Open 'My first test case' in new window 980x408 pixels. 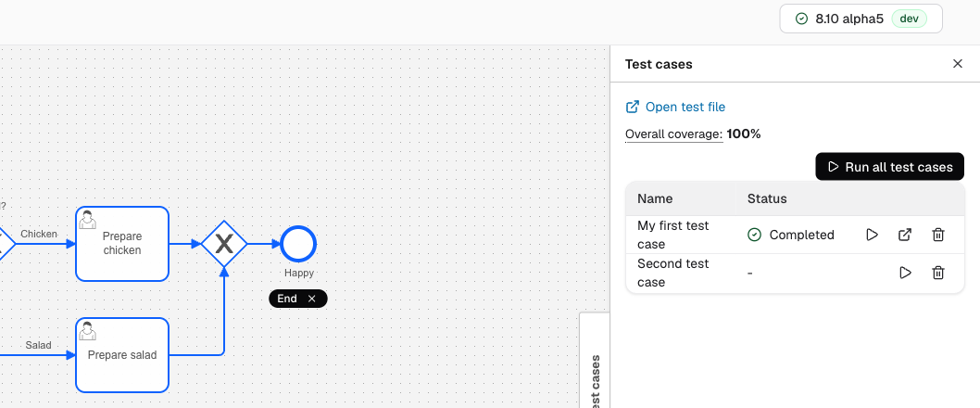click(905, 235)
